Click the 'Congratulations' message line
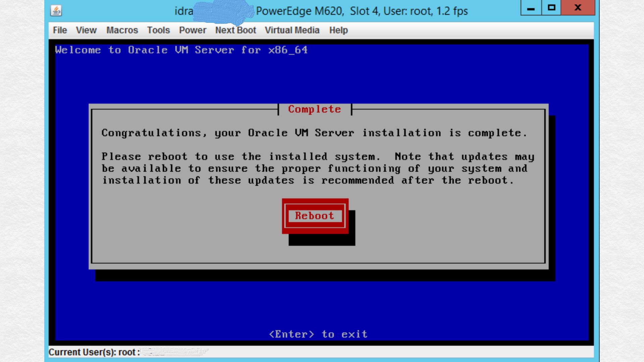Screen dimensions: 644x362 tap(314, 133)
